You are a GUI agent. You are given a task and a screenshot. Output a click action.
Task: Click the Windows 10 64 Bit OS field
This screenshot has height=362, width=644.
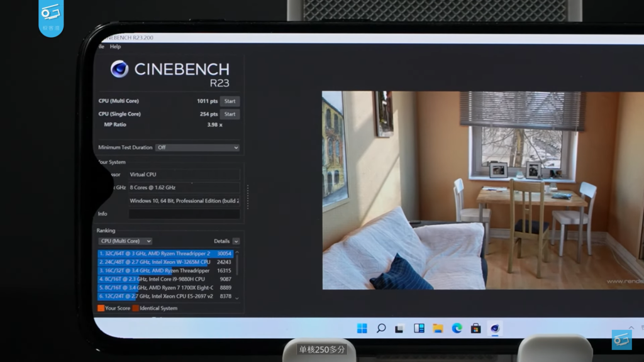(184, 200)
